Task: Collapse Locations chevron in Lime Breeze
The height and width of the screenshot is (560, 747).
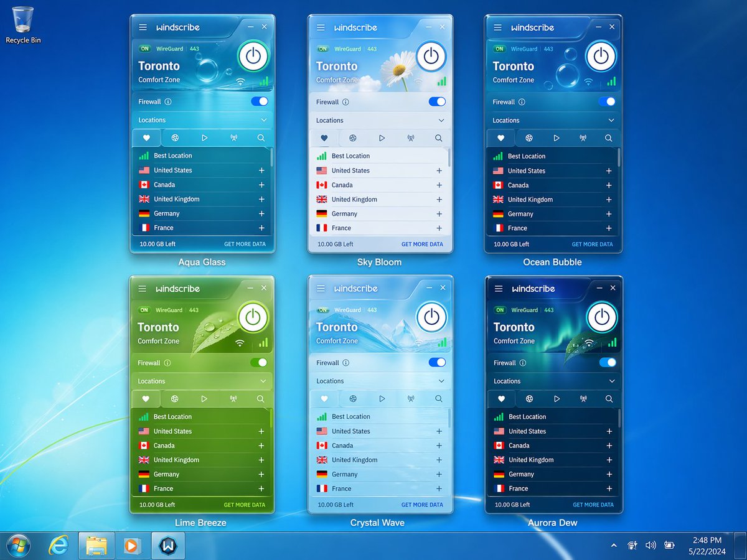Action: [263, 381]
